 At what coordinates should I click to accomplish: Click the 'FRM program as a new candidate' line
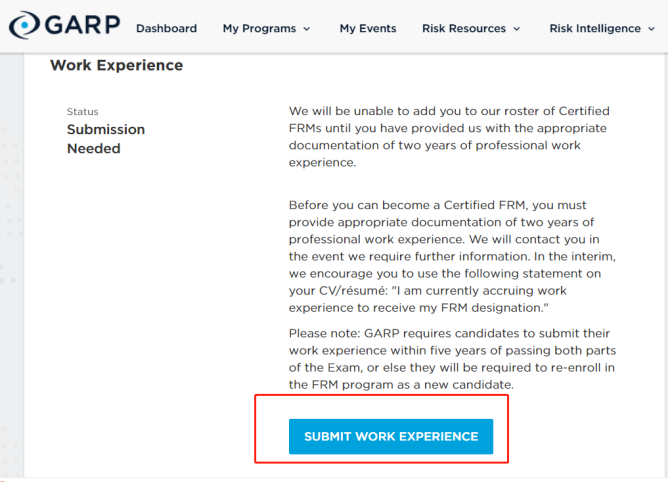[402, 385]
